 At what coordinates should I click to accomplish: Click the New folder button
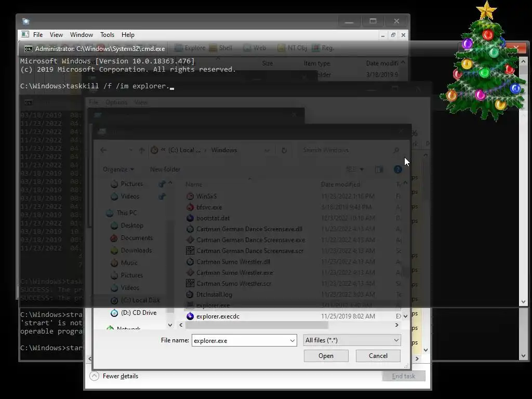click(165, 169)
